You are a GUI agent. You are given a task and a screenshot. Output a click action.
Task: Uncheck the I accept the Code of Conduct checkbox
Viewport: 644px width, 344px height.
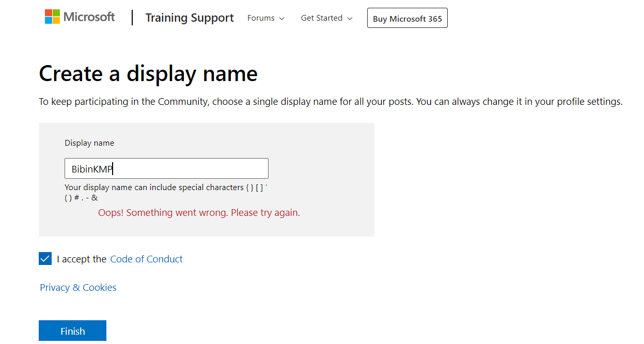pyautogui.click(x=45, y=259)
